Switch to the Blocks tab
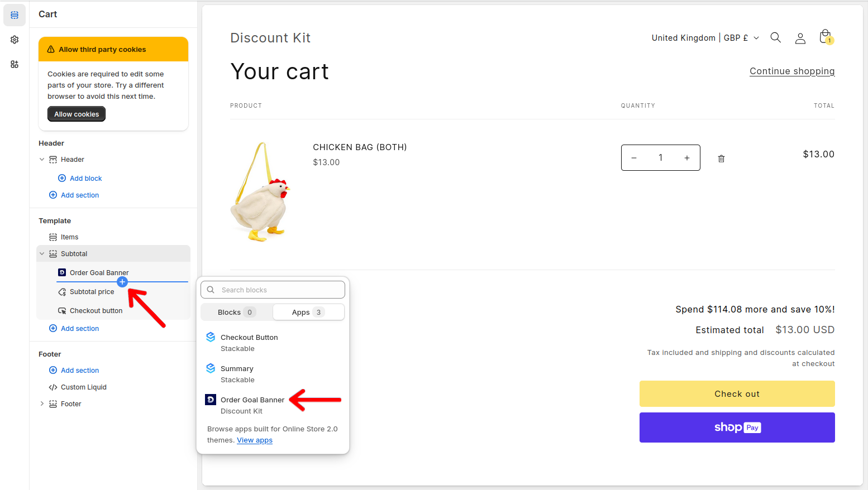The width and height of the screenshot is (868, 490). 236,312
